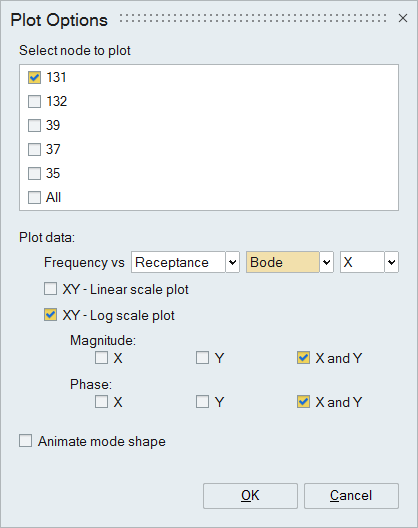
Task: Confirm with the OK button
Action: [250, 496]
